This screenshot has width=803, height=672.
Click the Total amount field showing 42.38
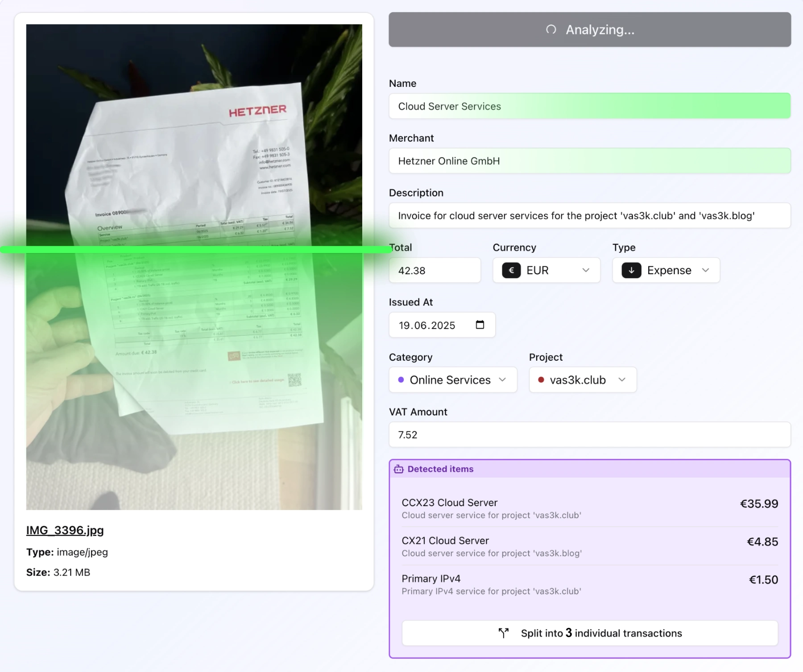(435, 270)
